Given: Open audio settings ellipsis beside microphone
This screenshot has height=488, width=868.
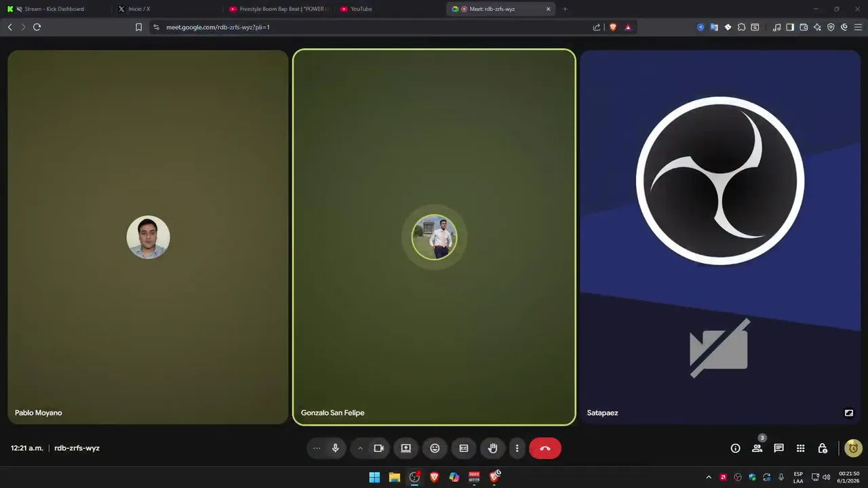Looking at the screenshot, I should pos(317,448).
